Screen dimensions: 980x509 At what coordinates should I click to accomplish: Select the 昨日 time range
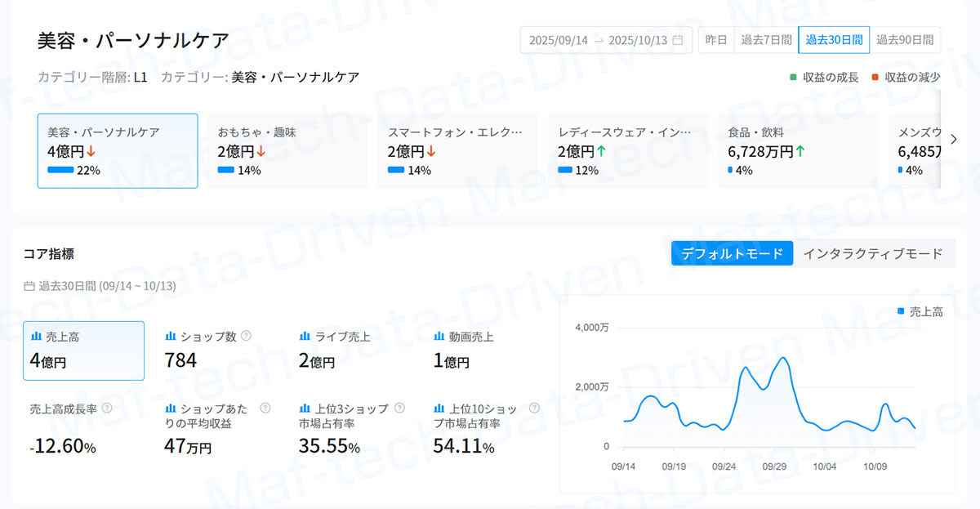(x=716, y=39)
